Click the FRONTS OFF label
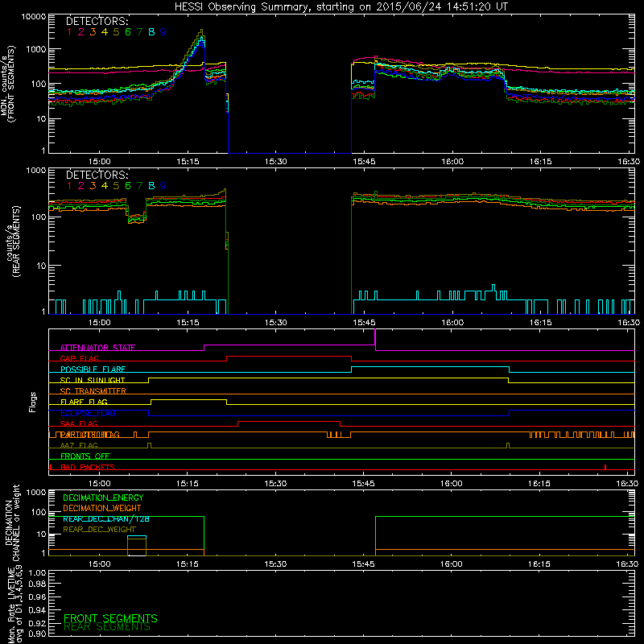Viewport: 644px width, 644px height. 85,456
